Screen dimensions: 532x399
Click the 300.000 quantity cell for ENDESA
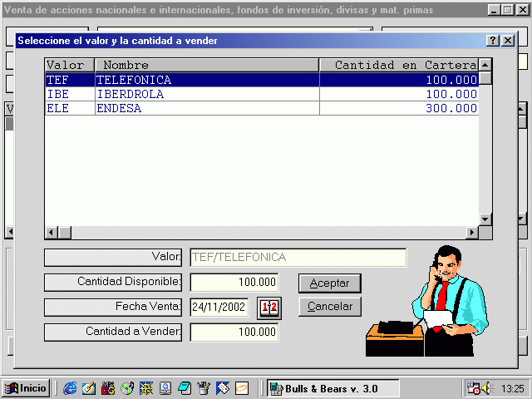point(399,108)
